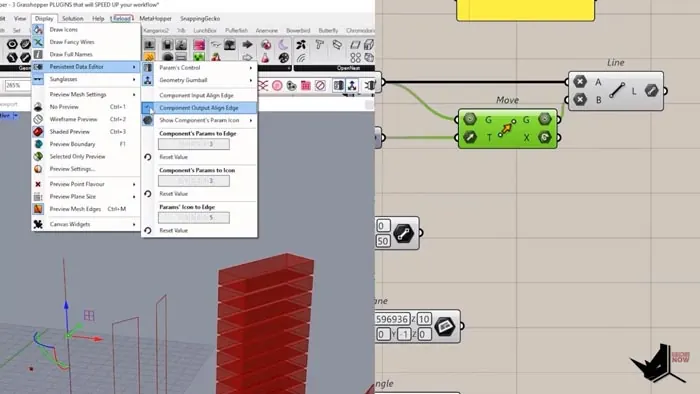Click the Move G input icon
The height and width of the screenshot is (394, 700).
pyautogui.click(x=469, y=119)
